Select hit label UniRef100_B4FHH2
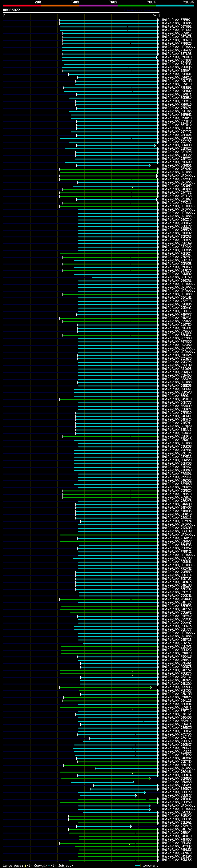The width and height of the screenshot is (197, 868). (177, 115)
